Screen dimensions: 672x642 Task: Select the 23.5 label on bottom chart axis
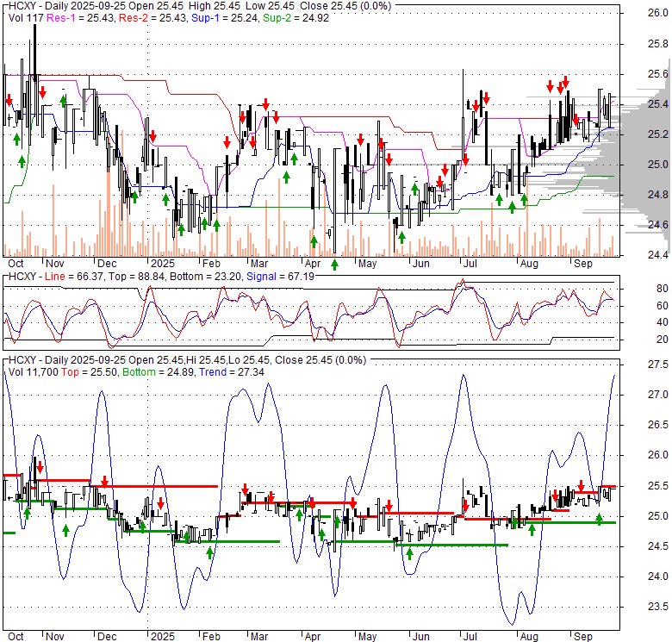658,607
